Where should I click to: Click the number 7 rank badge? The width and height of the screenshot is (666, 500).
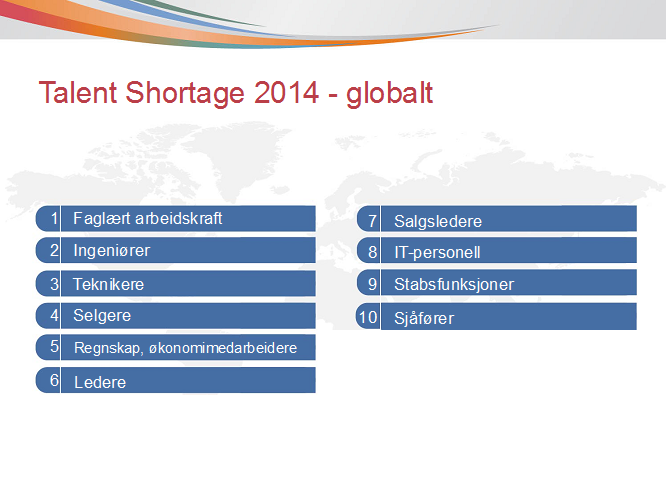368,218
